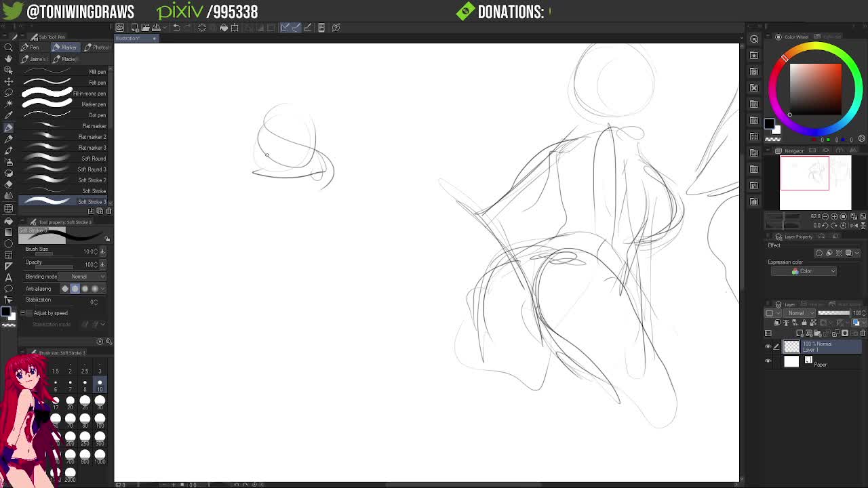868x488 pixels.
Task: Expand the Expression color dropdown
Action: coord(804,271)
